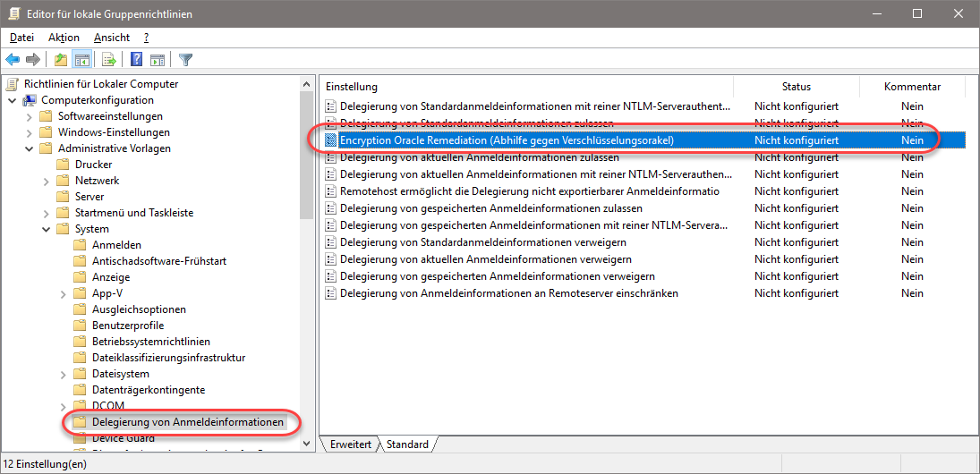Toggle the show/hide action pane icon

point(158,60)
